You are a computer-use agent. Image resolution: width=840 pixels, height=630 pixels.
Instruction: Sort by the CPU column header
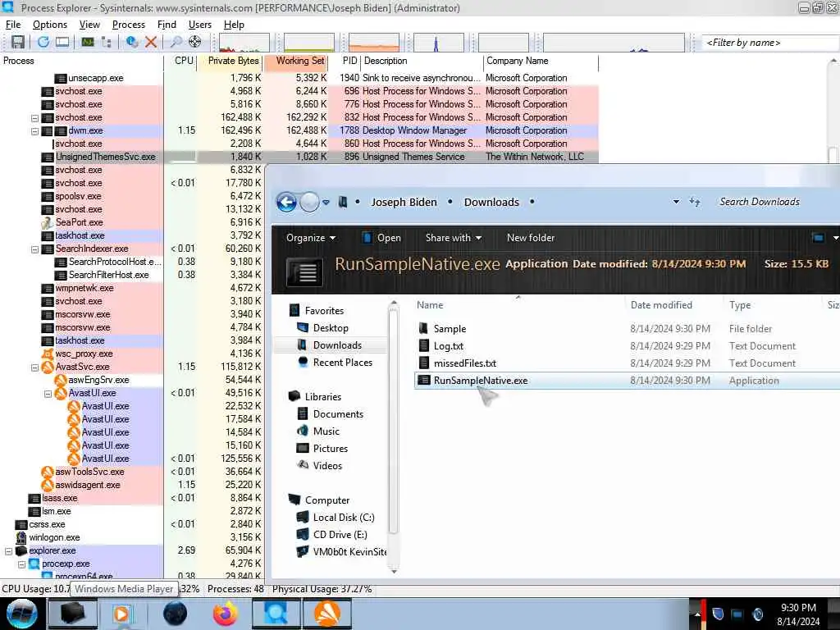(181, 61)
